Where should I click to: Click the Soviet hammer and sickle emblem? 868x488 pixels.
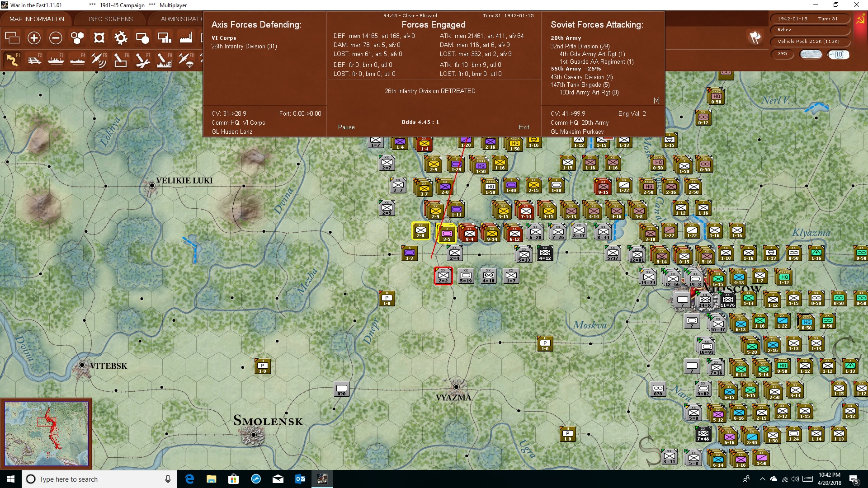(860, 19)
